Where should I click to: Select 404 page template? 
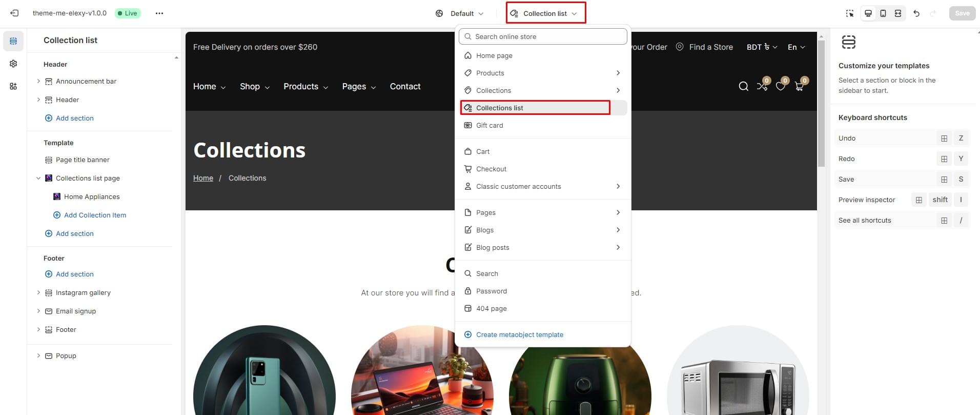[x=543, y=308]
